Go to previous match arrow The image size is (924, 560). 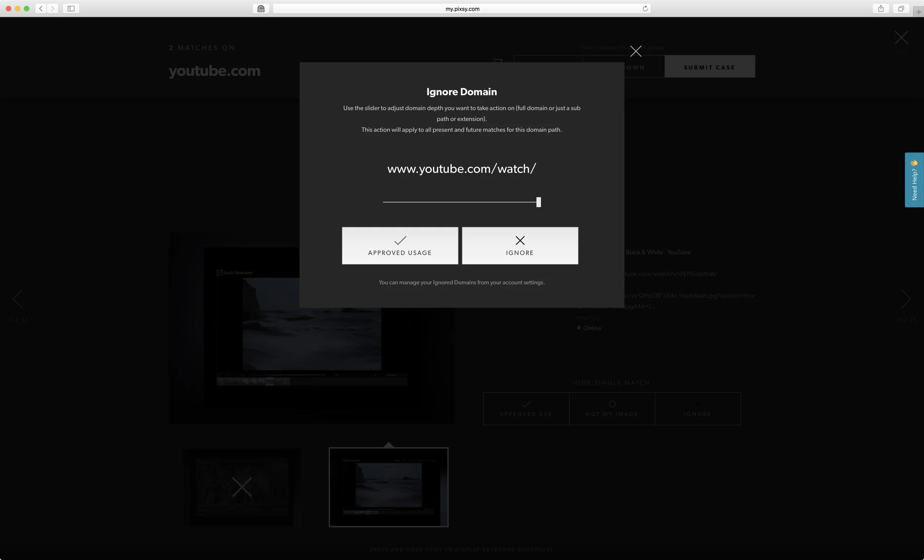(18, 299)
